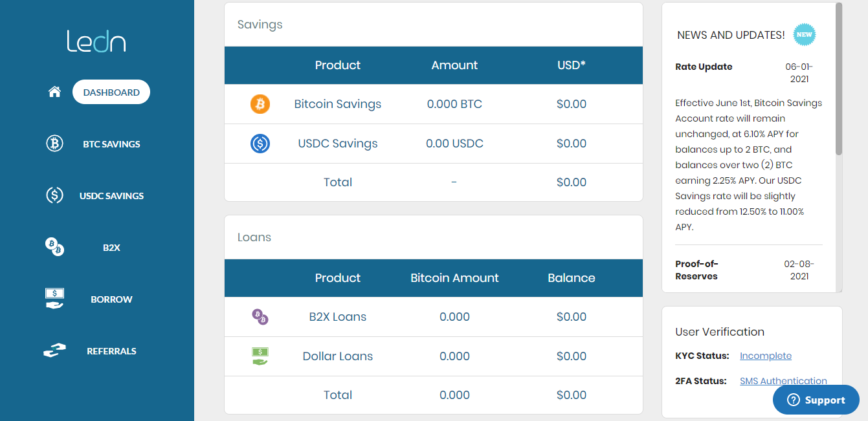Screen dimensions: 868x421
Task: Click the Borrow hand-with-cash icon
Action: 54,299
